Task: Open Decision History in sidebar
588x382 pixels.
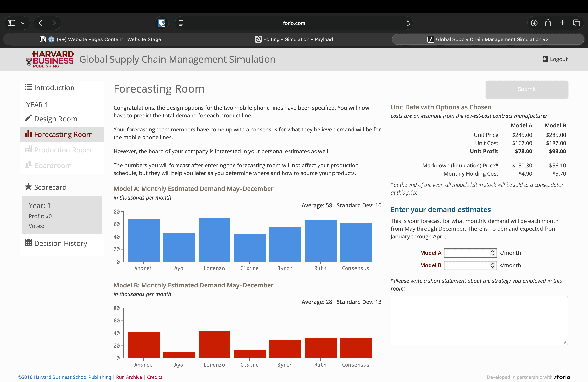Action: pyautogui.click(x=60, y=243)
